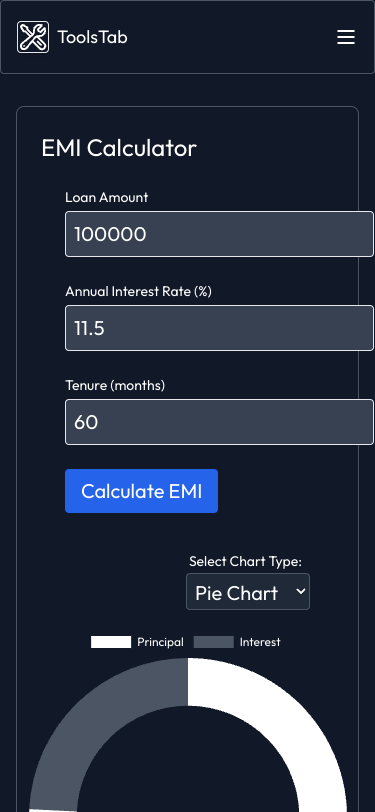The image size is (375, 812).
Task: Click the Annual Interest Rate (%) label
Action: coord(138,292)
